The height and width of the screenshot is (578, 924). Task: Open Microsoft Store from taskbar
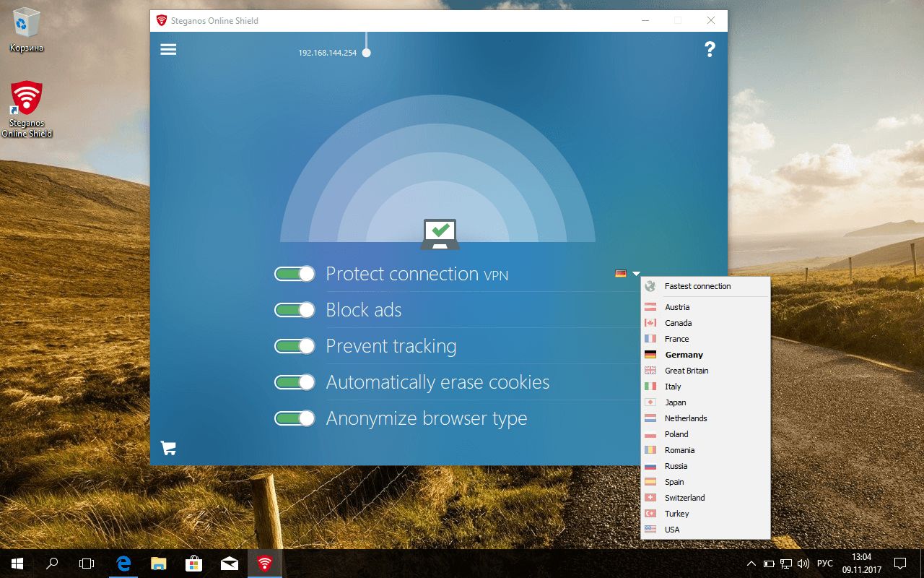click(193, 564)
